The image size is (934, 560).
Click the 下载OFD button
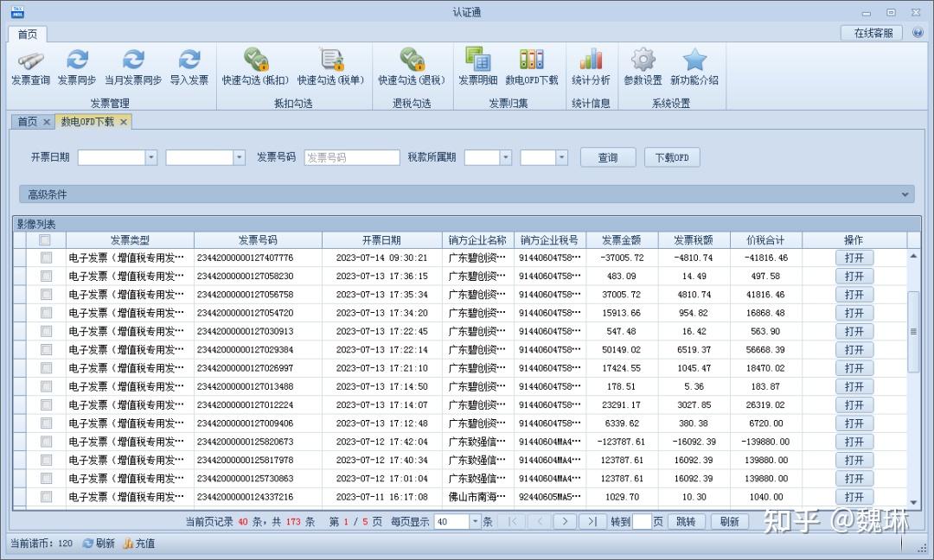[x=672, y=157]
